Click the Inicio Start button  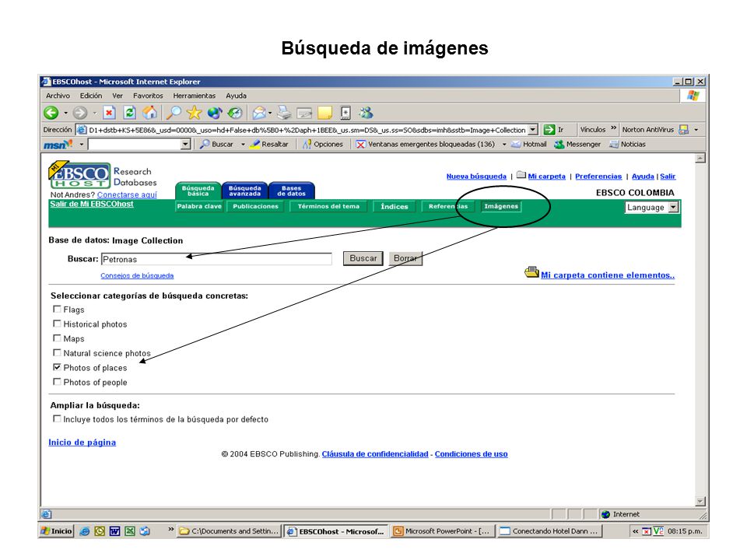[x=56, y=531]
